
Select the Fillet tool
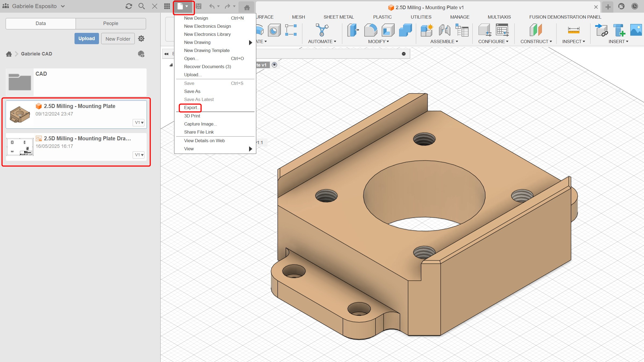point(370,30)
